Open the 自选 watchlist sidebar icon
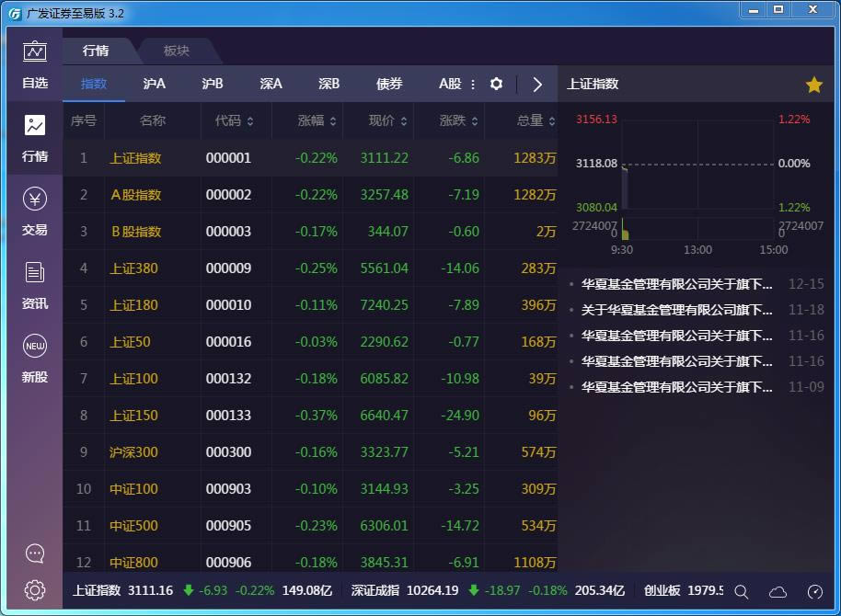This screenshot has height=616, width=841. 35,65
